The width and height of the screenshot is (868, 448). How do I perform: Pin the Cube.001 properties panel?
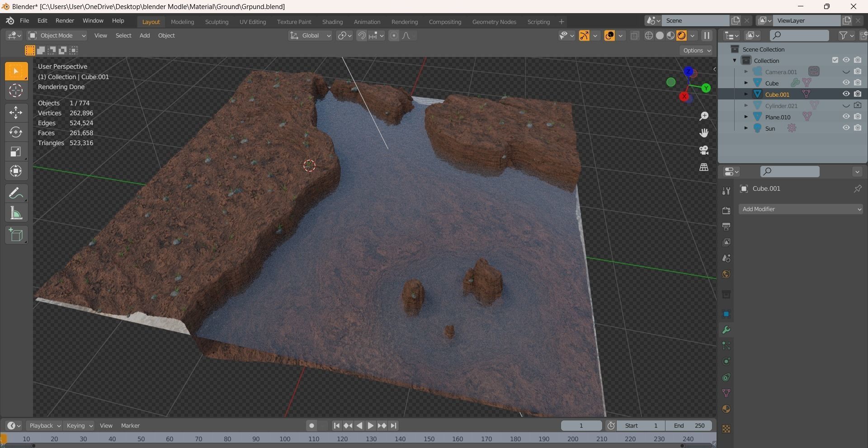click(857, 189)
